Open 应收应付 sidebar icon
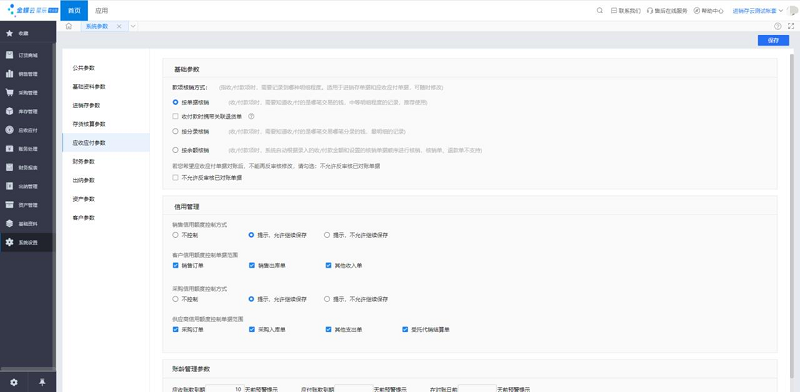Image resolution: width=800 pixels, height=392 pixels. click(x=9, y=130)
